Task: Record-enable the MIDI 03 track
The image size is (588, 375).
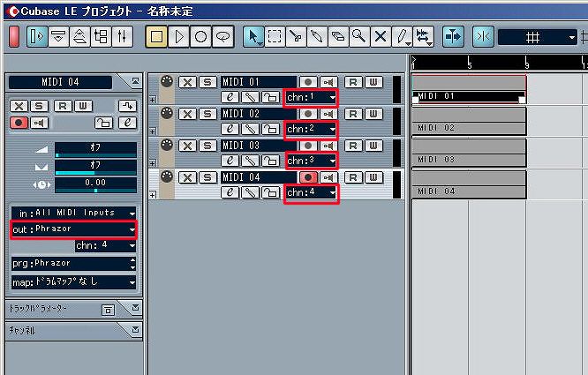Action: [308, 146]
